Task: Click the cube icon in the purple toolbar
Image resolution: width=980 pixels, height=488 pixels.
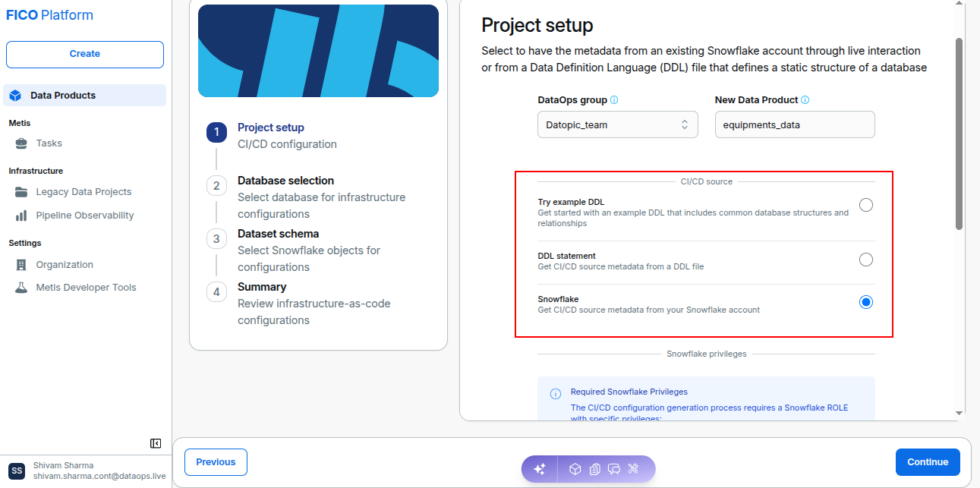Action: click(575, 469)
